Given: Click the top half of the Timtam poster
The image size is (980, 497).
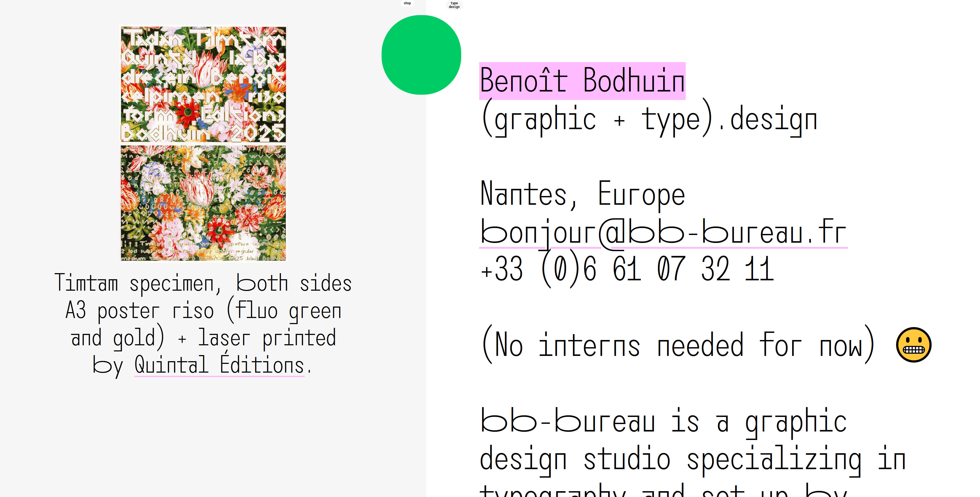Looking at the screenshot, I should click(x=203, y=84).
